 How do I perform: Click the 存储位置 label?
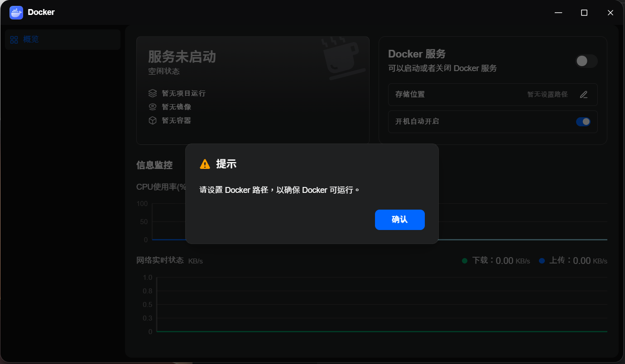click(x=410, y=95)
